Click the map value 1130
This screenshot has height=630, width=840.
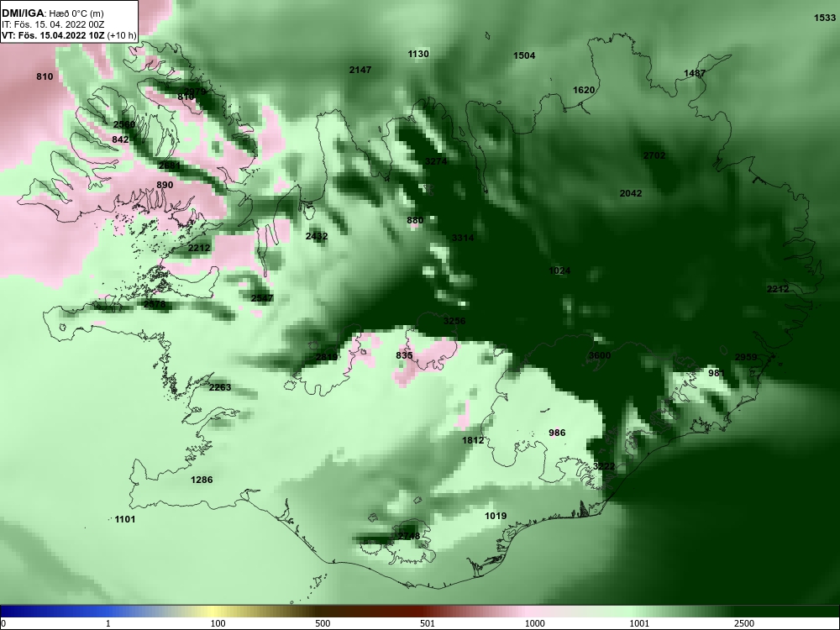tap(418, 54)
